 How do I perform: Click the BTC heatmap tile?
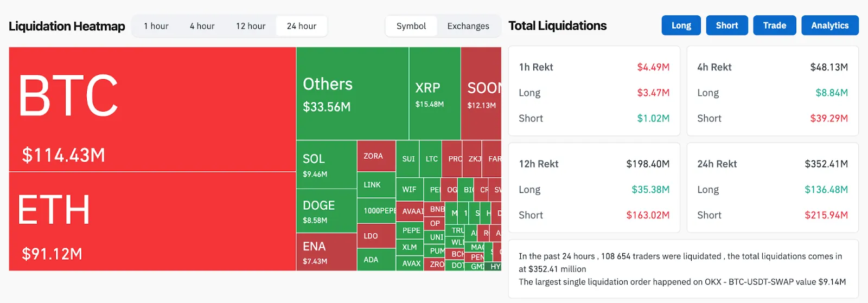pos(152,109)
